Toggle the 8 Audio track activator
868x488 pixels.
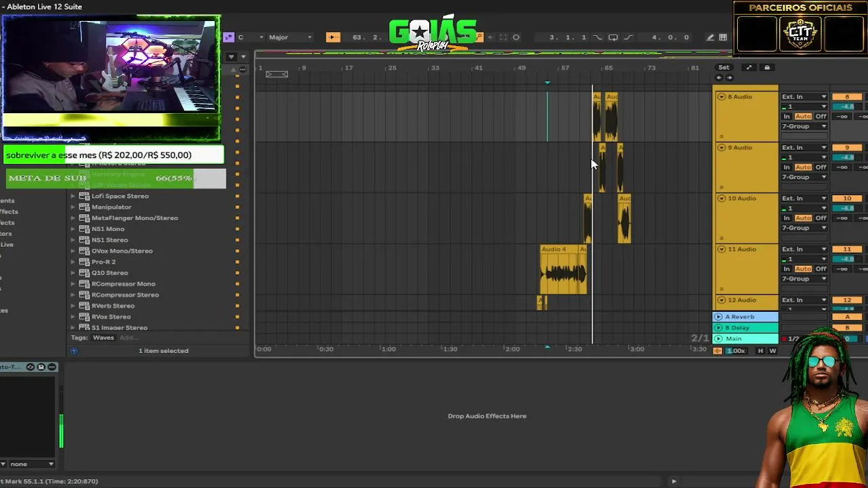(846, 97)
